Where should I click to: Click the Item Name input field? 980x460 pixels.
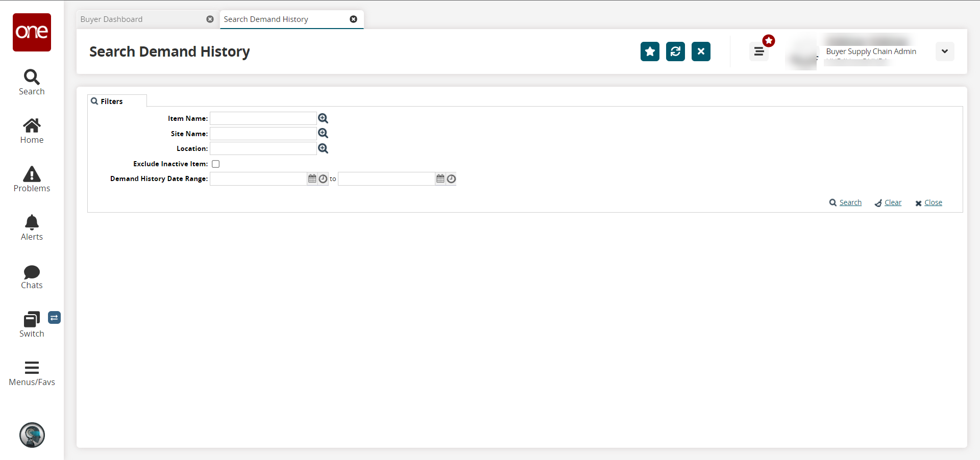[x=263, y=118]
